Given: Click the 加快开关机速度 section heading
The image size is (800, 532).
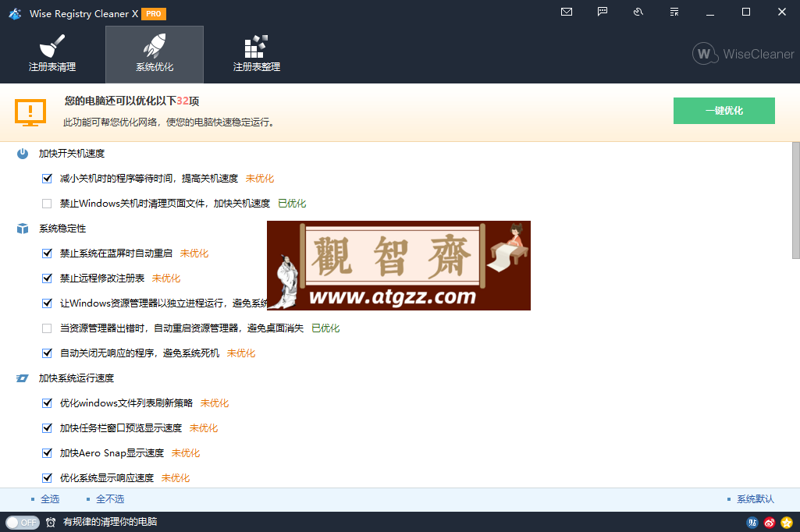Looking at the screenshot, I should click(72, 154).
